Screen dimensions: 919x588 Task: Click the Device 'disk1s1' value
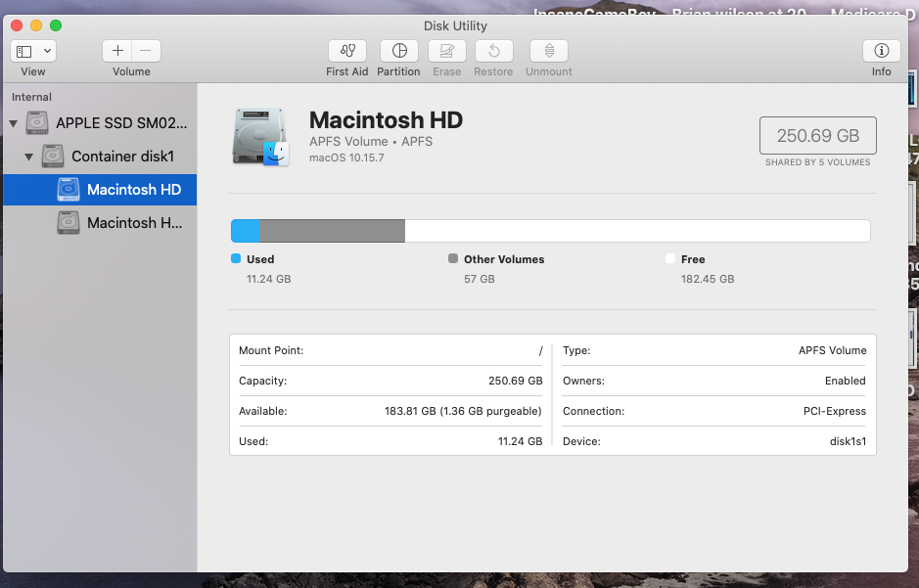pos(848,441)
